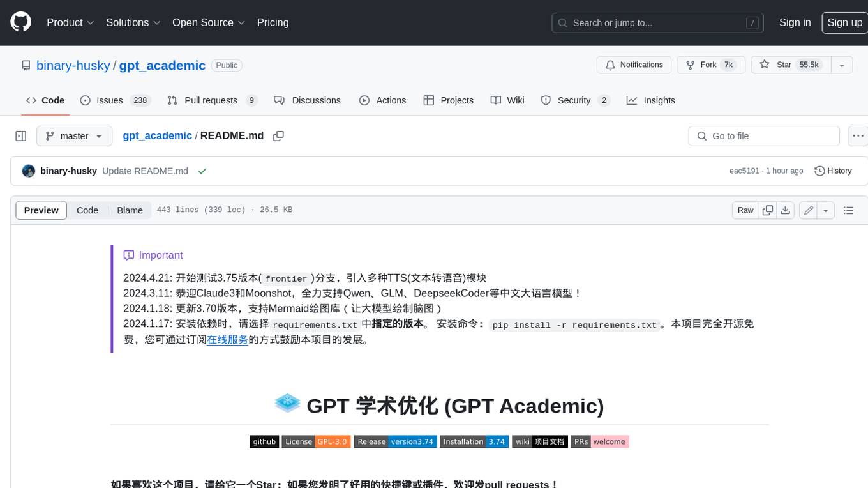Open the Security tab

576,100
